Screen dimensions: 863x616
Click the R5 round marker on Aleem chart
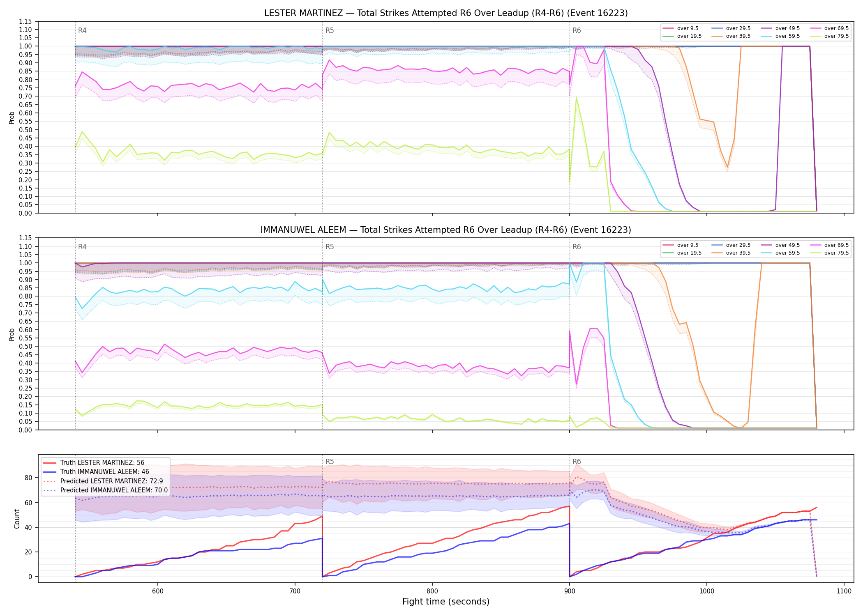[x=330, y=247]
